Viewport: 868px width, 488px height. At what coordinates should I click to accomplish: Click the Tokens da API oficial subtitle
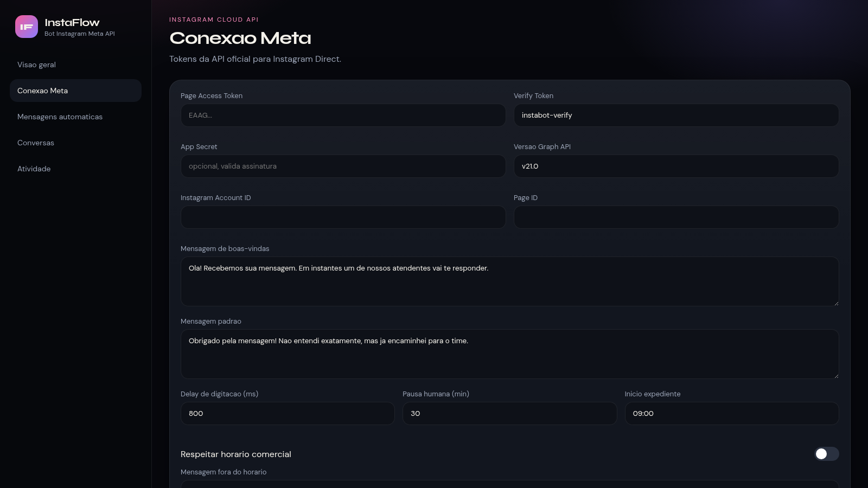tap(255, 59)
